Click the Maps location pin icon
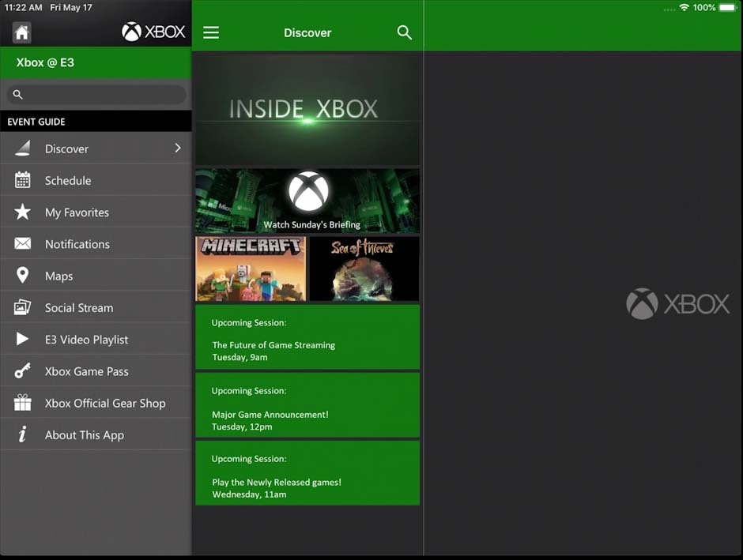The width and height of the screenshot is (743, 560). tap(22, 275)
